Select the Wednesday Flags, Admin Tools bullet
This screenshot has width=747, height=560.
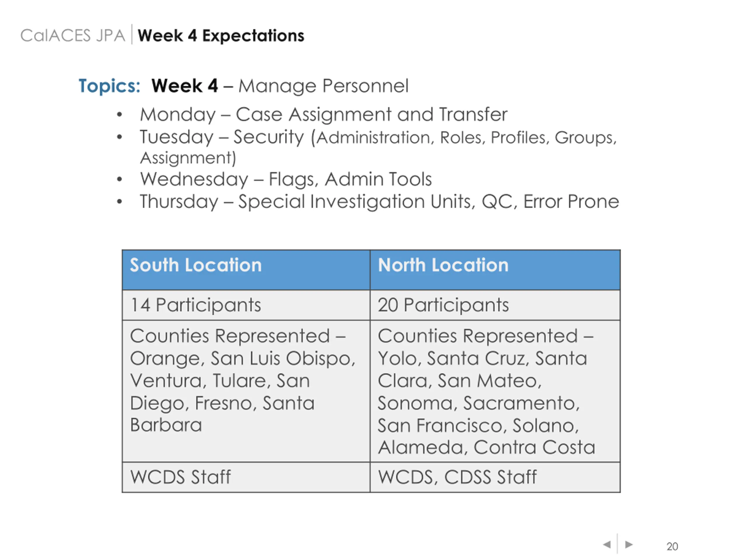click(286, 179)
